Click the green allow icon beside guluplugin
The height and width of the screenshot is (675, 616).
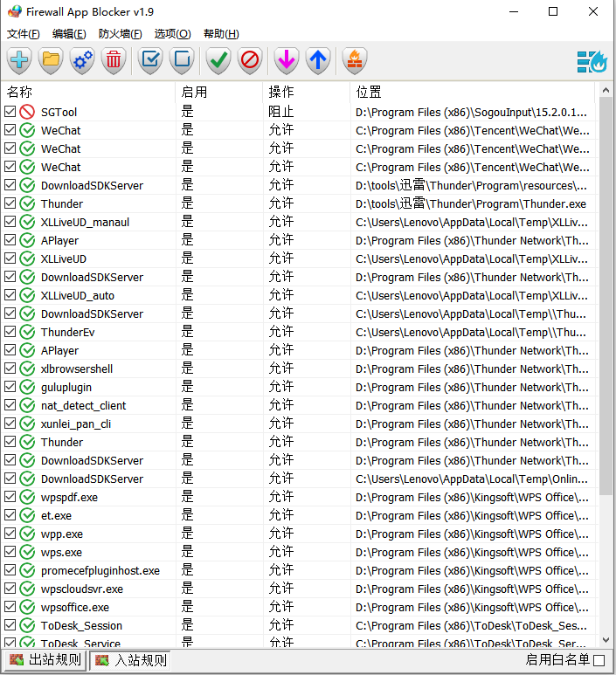click(27, 387)
